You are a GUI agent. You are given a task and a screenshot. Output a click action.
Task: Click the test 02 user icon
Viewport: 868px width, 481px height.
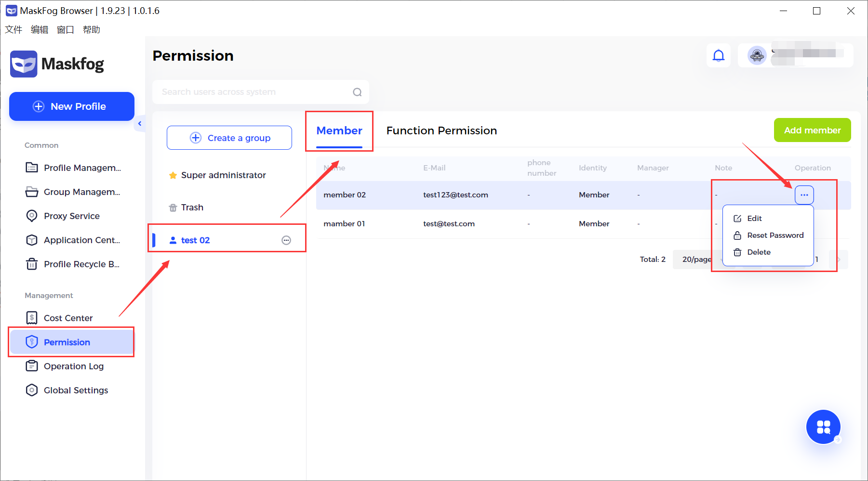[173, 240]
